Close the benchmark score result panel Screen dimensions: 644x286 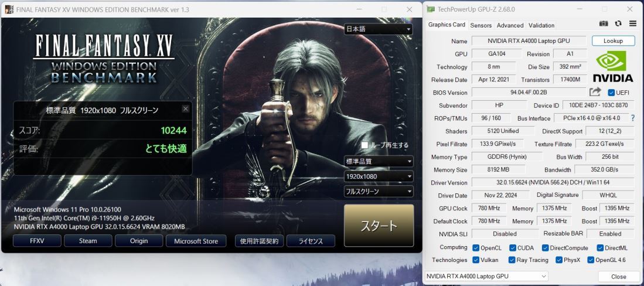pyautogui.click(x=186, y=109)
